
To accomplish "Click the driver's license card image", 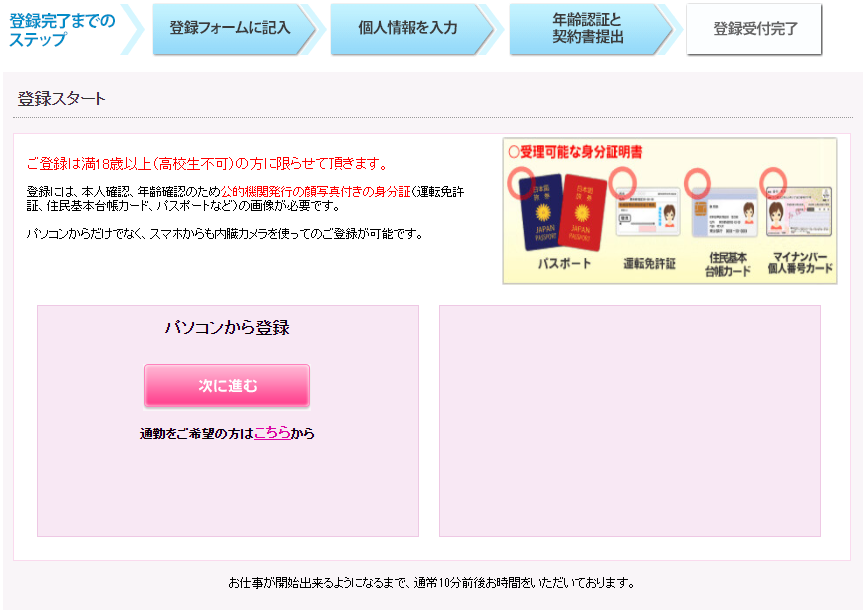I will pos(648,213).
